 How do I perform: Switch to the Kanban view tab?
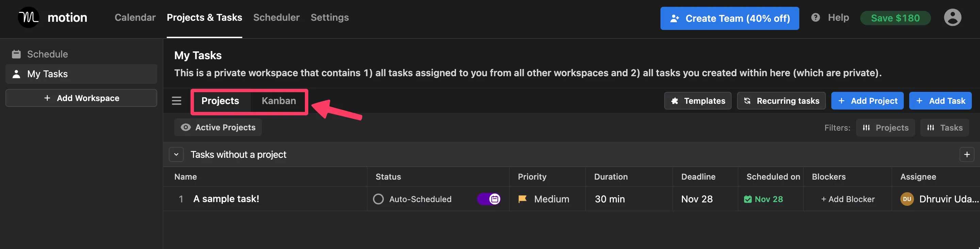278,101
